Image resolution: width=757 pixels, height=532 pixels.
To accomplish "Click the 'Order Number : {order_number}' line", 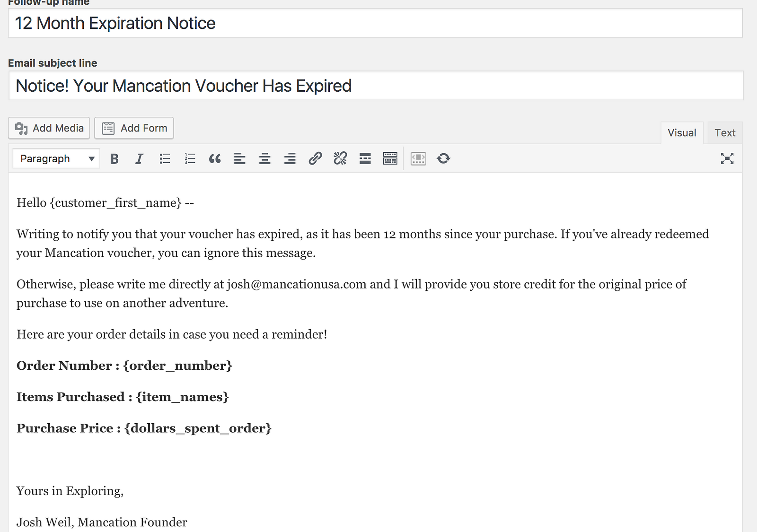I will [124, 366].
